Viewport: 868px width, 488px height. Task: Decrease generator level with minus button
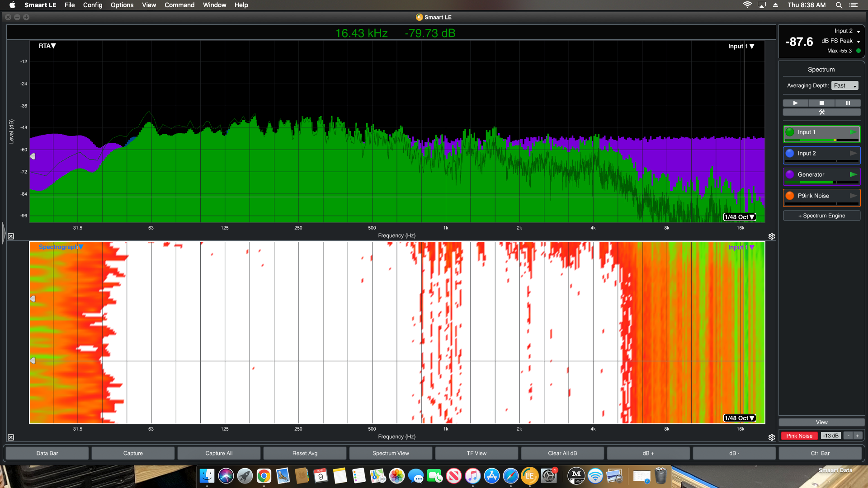[849, 436]
